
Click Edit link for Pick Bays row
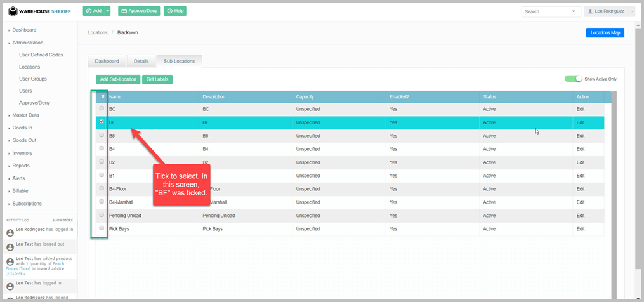click(580, 228)
